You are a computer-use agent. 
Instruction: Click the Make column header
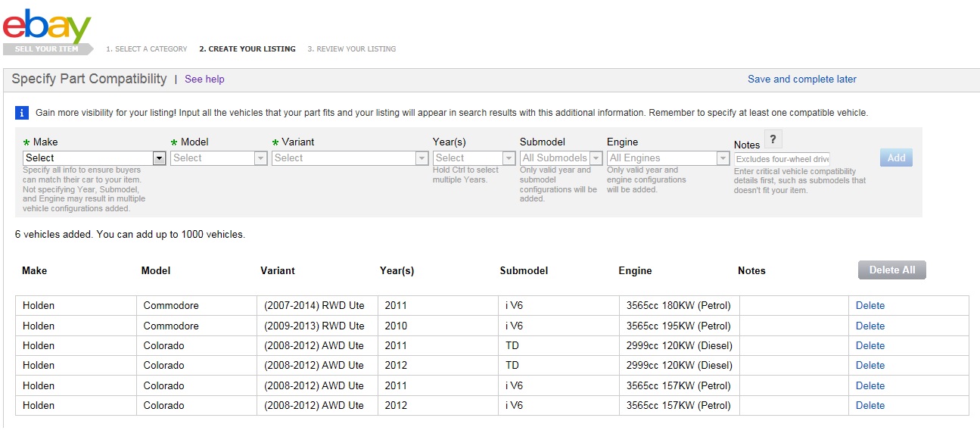(34, 270)
